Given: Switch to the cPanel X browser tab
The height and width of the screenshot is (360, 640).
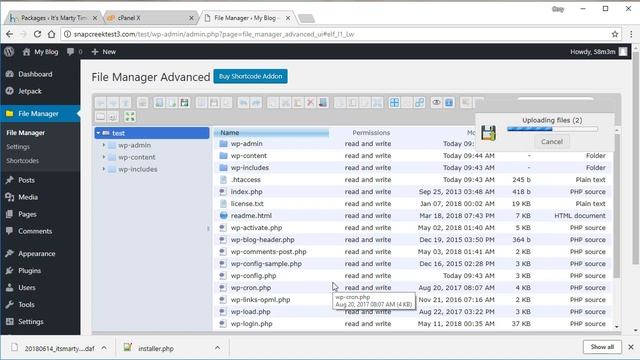Looking at the screenshot, I should [149, 18].
